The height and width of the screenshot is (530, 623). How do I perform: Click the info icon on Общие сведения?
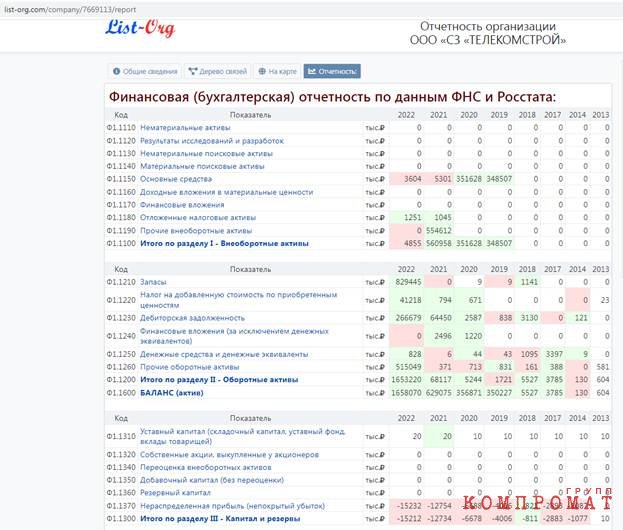tap(116, 72)
